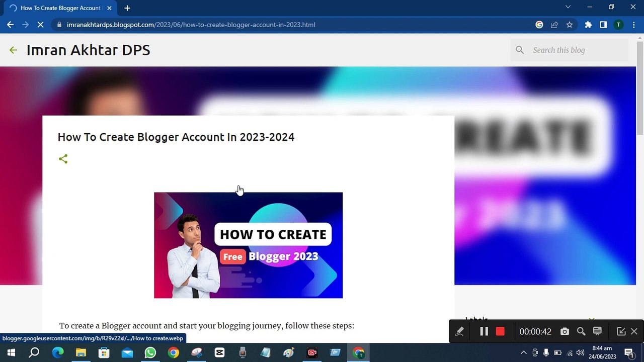Open the Windows notification center

(x=629, y=352)
